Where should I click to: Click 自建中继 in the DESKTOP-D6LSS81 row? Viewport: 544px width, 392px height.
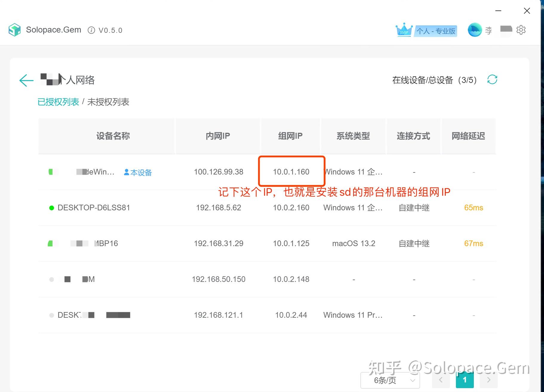[414, 208]
